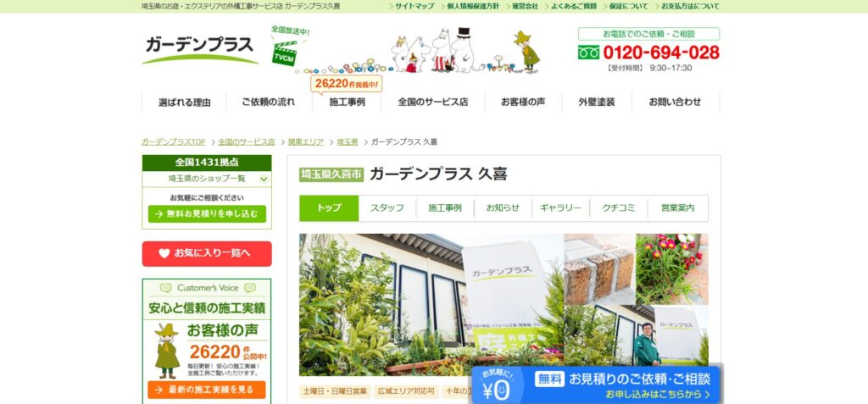Click the brick wall gallery thumbnail
868x404 pixels.
(x=599, y=269)
